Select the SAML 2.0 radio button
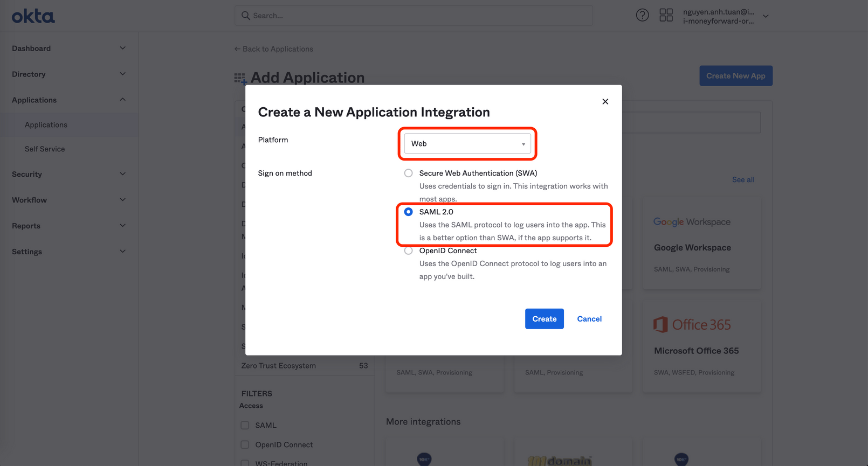The width and height of the screenshot is (868, 466). tap(408, 212)
